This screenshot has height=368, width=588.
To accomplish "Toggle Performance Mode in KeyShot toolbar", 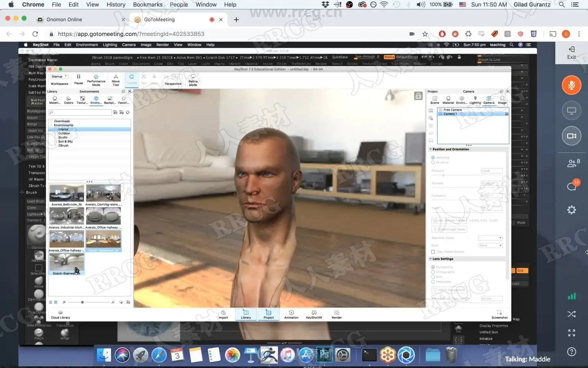I will (x=96, y=80).
